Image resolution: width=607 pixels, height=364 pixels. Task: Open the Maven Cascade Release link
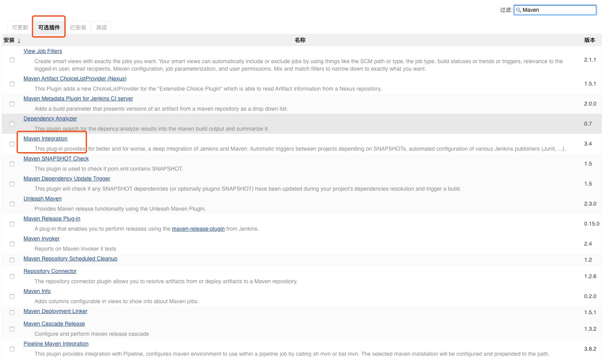(x=54, y=324)
